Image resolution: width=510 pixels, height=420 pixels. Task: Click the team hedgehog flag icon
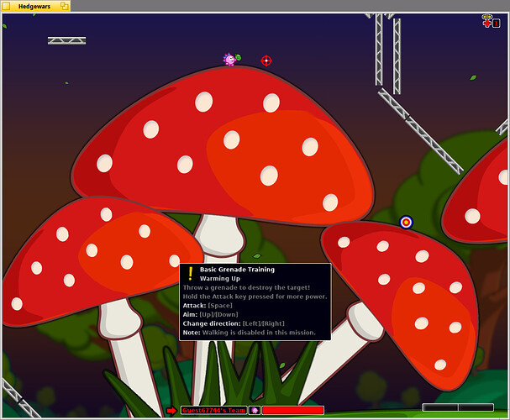255,411
